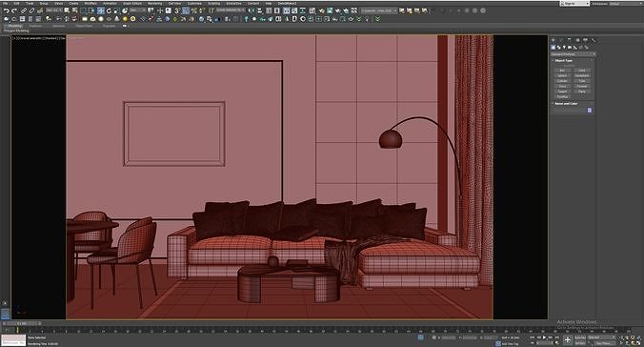This screenshot has height=347, width=644.
Task: Open the Workspaces dropdown
Action: pyautogui.click(x=625, y=3)
